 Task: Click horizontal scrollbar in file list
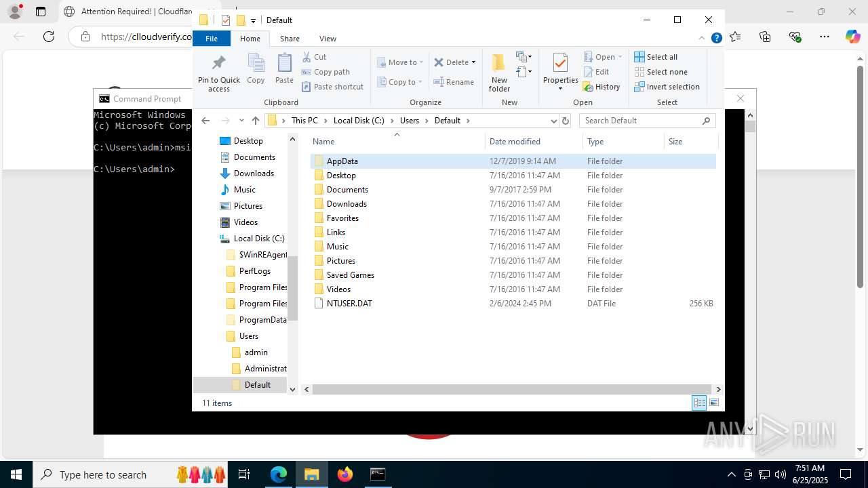click(x=512, y=389)
